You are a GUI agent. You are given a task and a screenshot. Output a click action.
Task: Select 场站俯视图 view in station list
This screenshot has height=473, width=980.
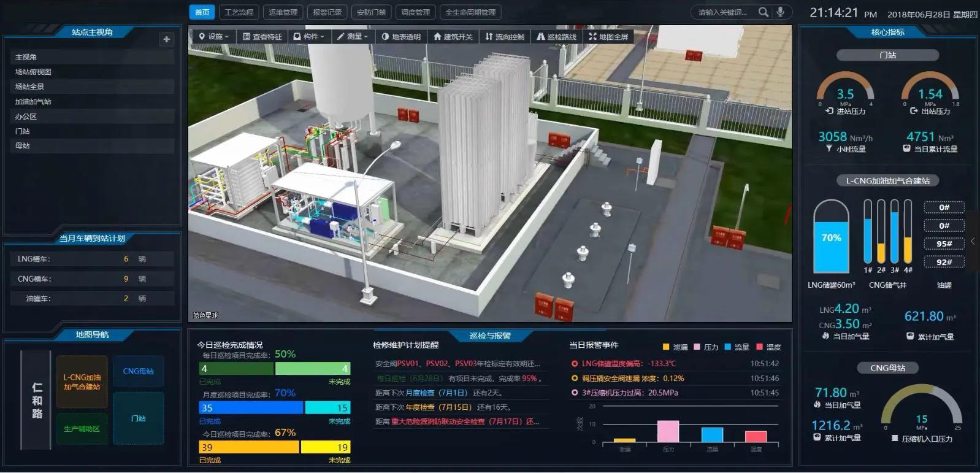pyautogui.click(x=33, y=72)
